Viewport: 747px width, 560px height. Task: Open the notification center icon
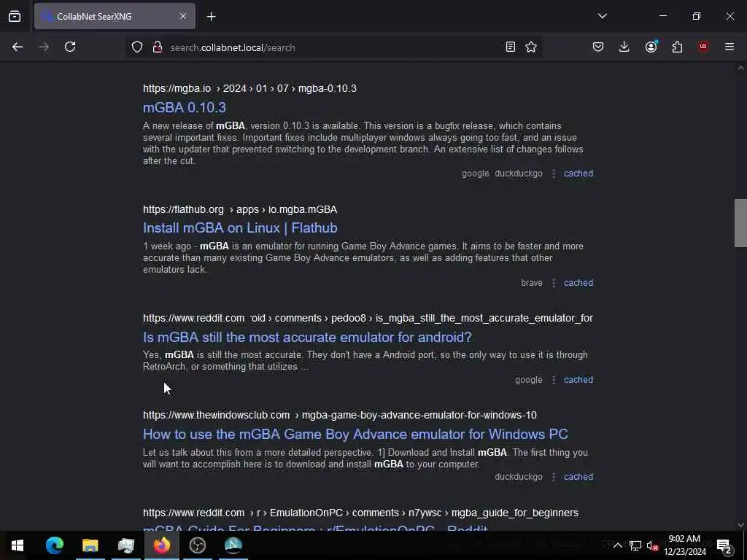724,545
